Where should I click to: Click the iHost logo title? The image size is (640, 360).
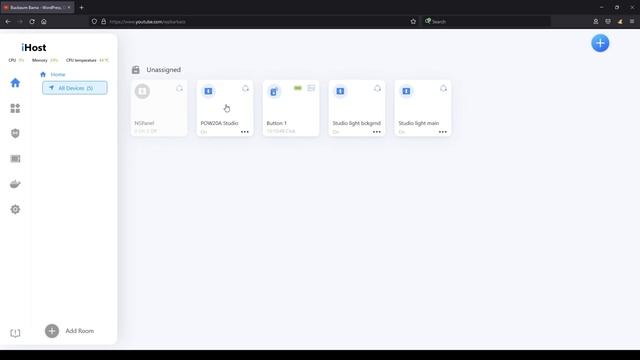tap(34, 48)
